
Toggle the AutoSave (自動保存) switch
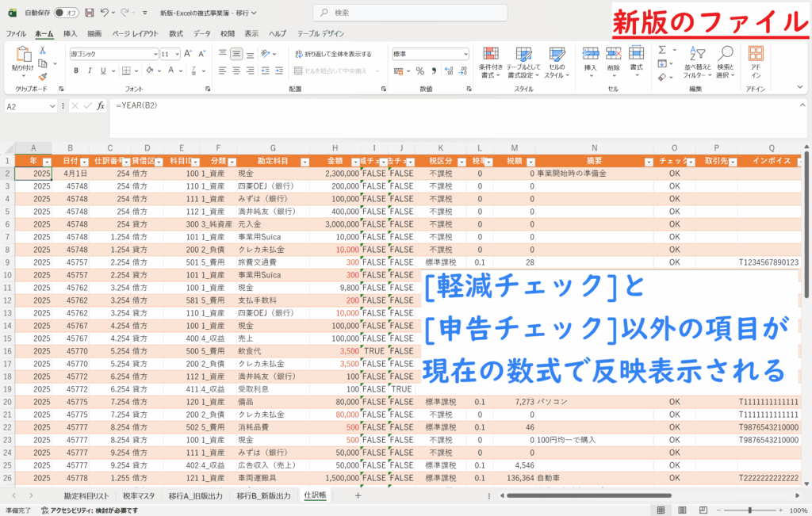[67, 13]
